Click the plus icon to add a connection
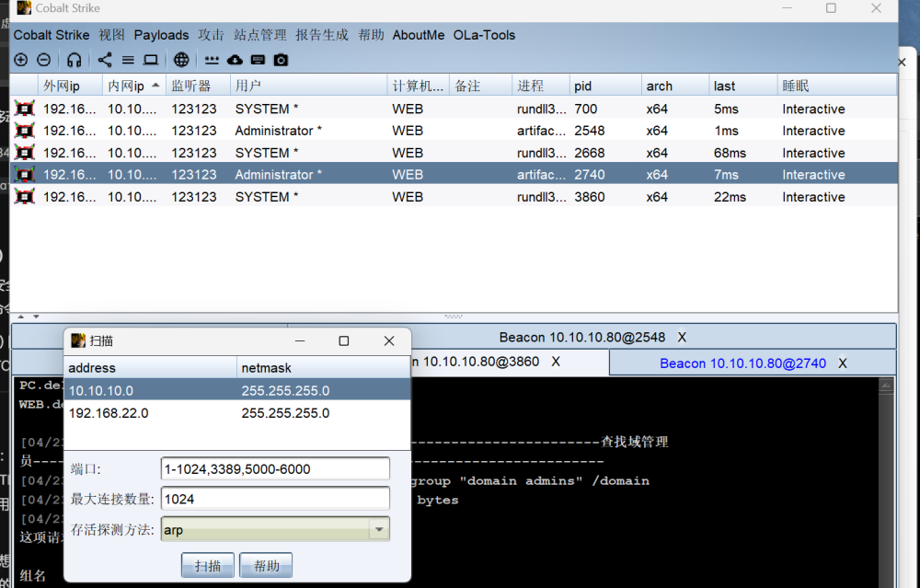Image resolution: width=920 pixels, height=588 pixels. [x=21, y=60]
